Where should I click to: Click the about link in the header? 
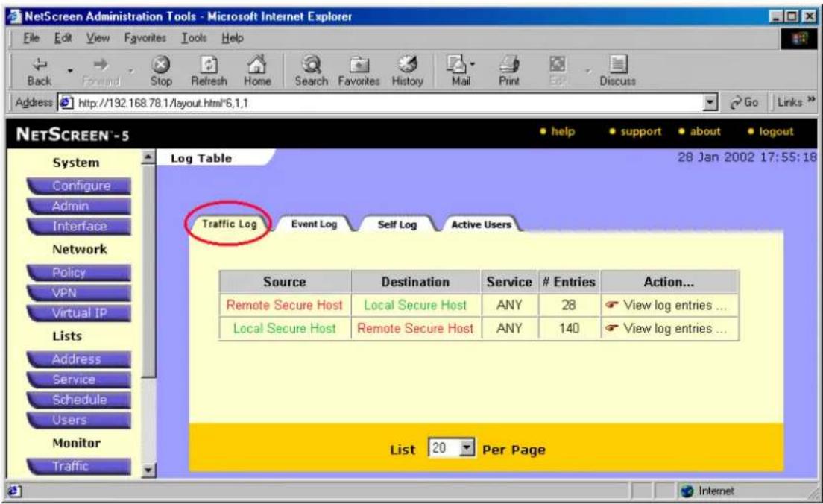704,131
